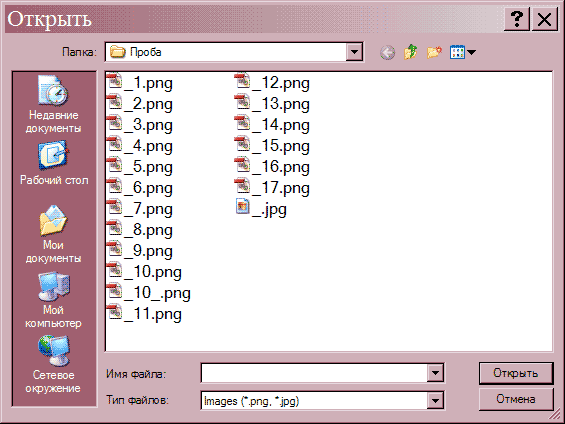
Task: Click the Отмена button
Action: point(516,399)
